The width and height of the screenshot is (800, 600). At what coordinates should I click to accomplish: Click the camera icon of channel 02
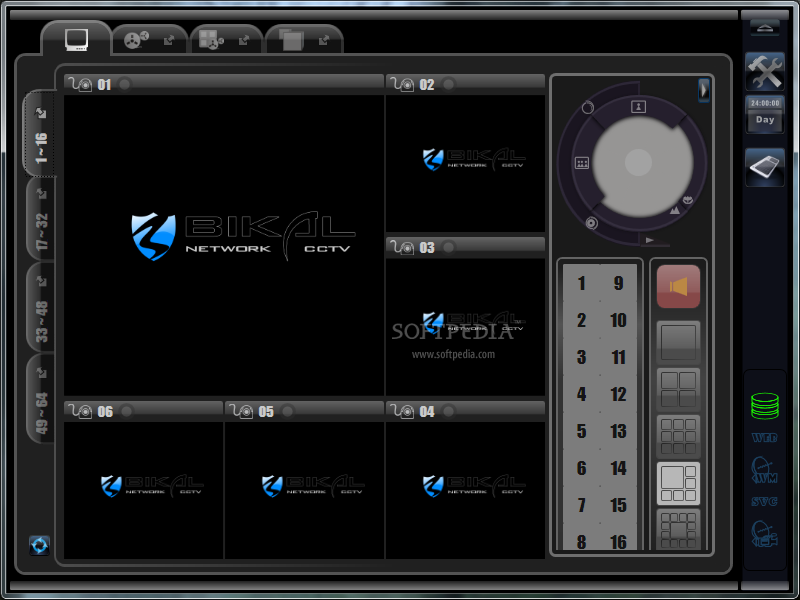tap(403, 84)
